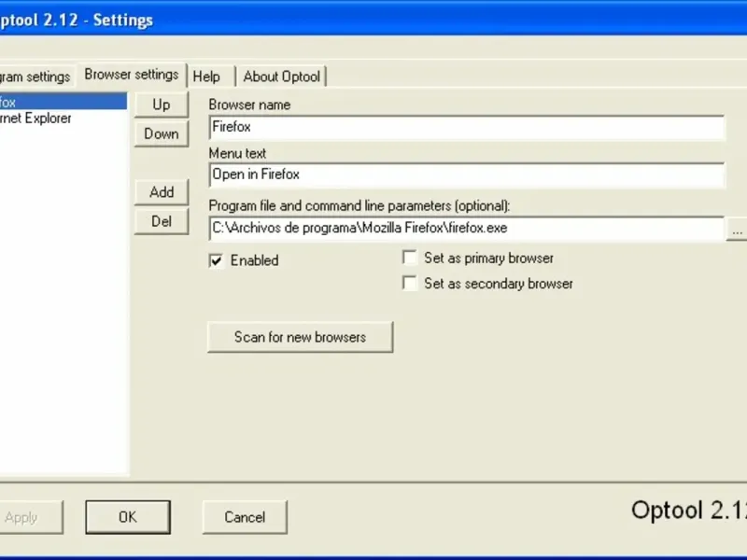Viewport: 747px width, 560px height.
Task: Browse for program file with ellipsis button
Action: (x=737, y=229)
